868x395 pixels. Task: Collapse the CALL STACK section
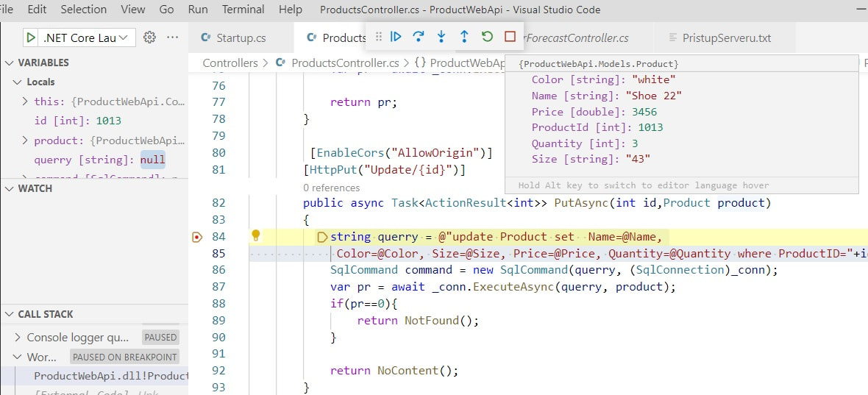pyautogui.click(x=8, y=314)
